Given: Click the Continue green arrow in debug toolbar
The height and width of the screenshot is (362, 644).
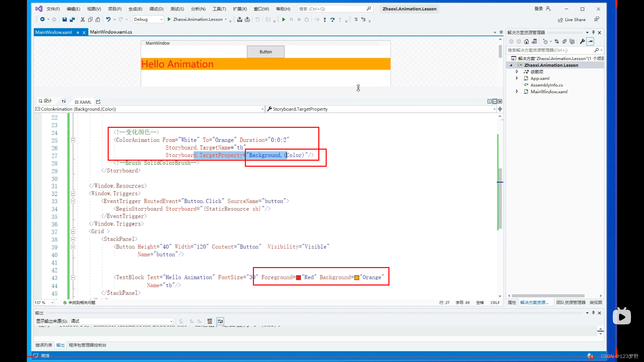Looking at the screenshot, I should (284, 19).
